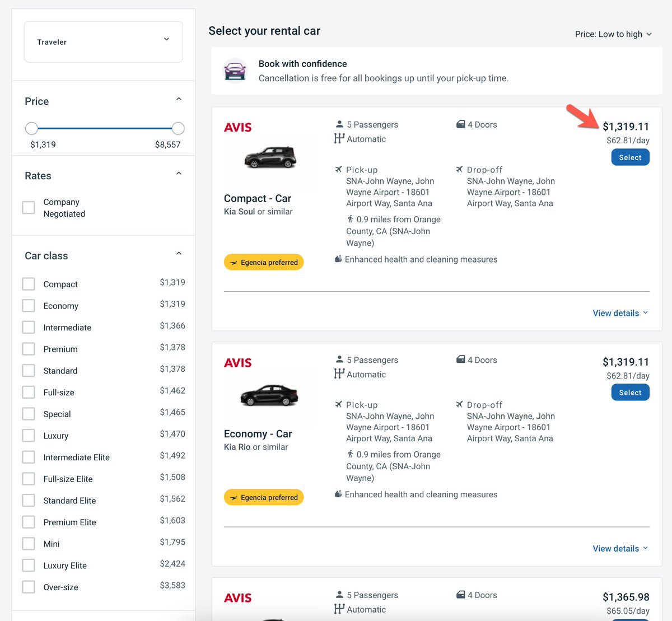Tick the Intermediate Elite checkbox
The width and height of the screenshot is (672, 621).
(x=29, y=457)
